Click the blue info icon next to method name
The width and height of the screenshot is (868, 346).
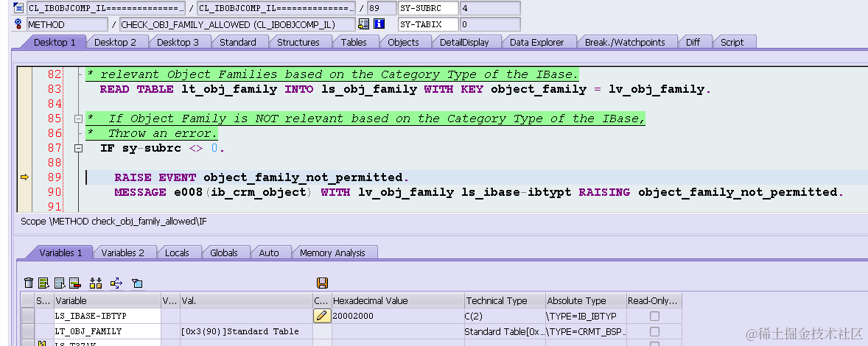coord(379,24)
